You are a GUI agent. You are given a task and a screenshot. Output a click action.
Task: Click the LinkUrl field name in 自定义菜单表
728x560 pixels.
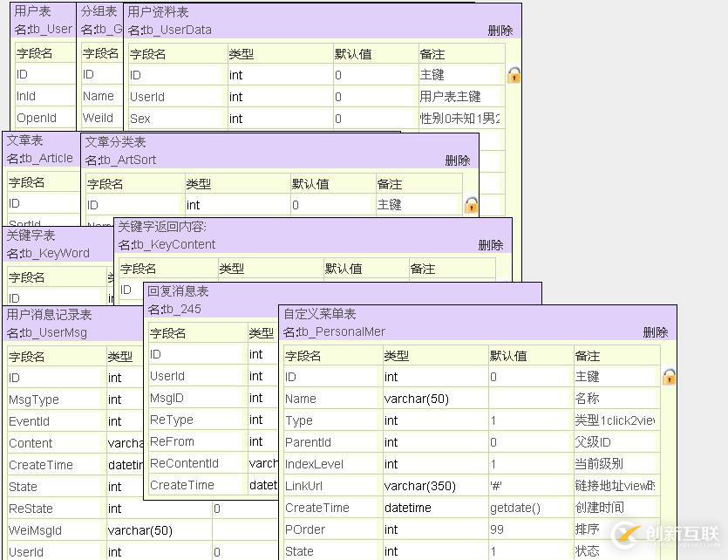point(304,486)
